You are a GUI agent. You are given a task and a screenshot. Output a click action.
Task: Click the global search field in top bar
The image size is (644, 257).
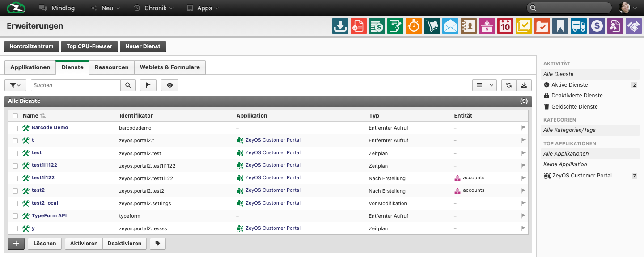click(569, 8)
